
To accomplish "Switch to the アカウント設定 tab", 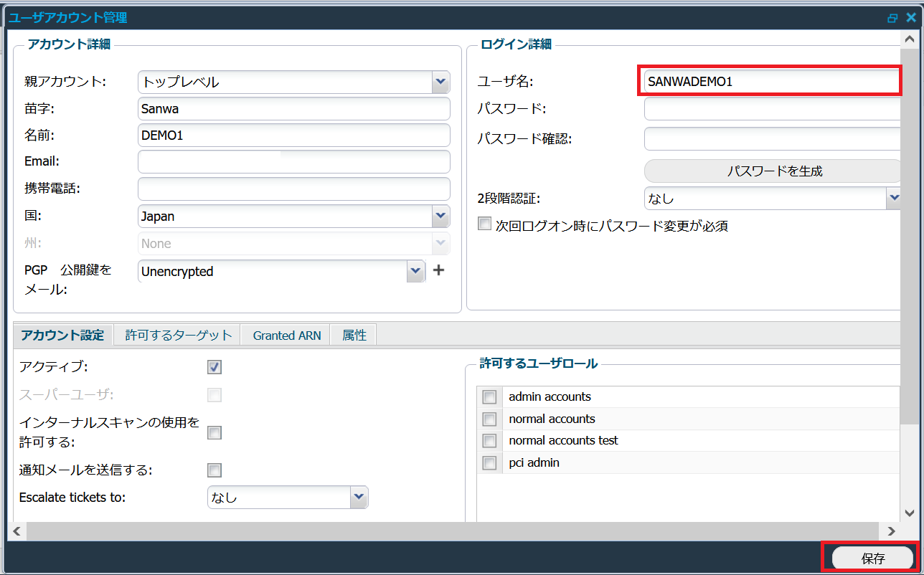I will click(62, 335).
